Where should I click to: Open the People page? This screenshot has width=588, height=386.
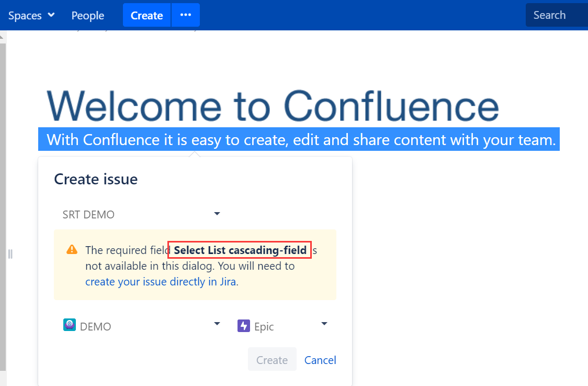88,15
